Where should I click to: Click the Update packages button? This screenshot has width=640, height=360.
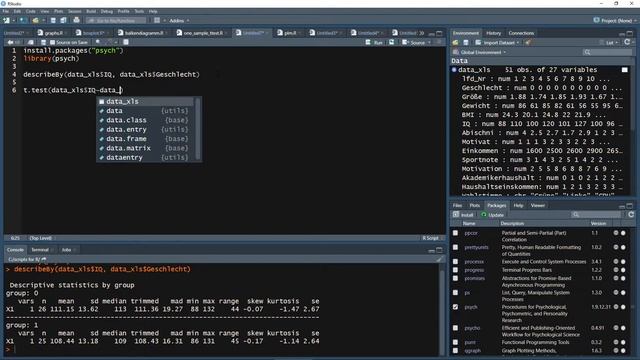pos(493,215)
